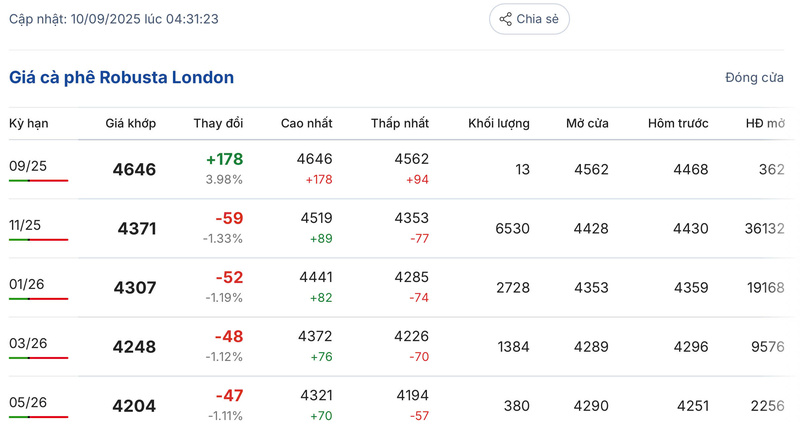
Task: Click the Hôm trước column header
Action: click(x=677, y=123)
